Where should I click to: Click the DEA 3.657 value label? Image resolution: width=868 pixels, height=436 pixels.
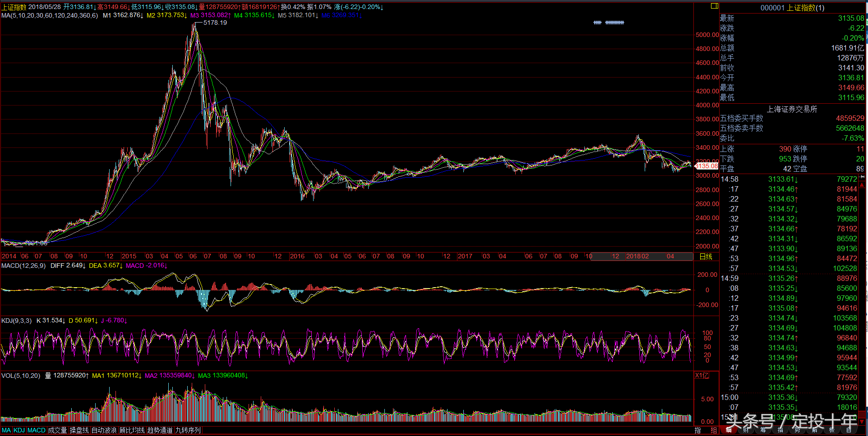click(106, 266)
